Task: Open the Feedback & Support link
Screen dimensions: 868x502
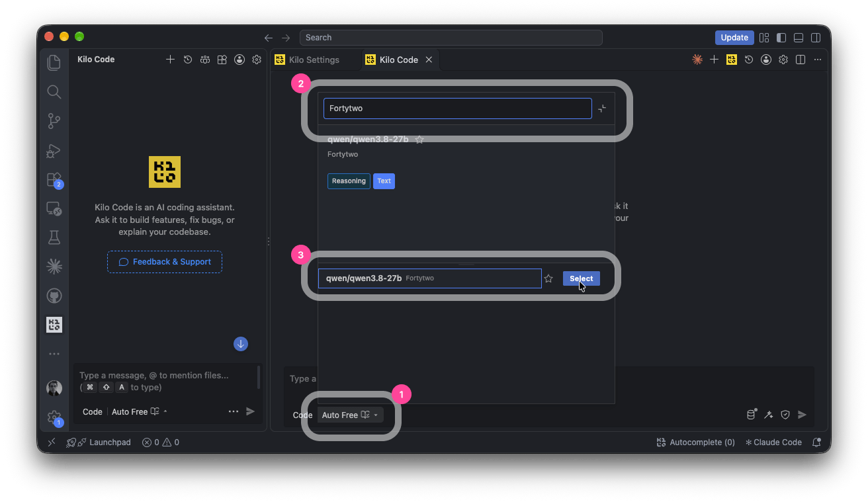Action: pos(165,262)
